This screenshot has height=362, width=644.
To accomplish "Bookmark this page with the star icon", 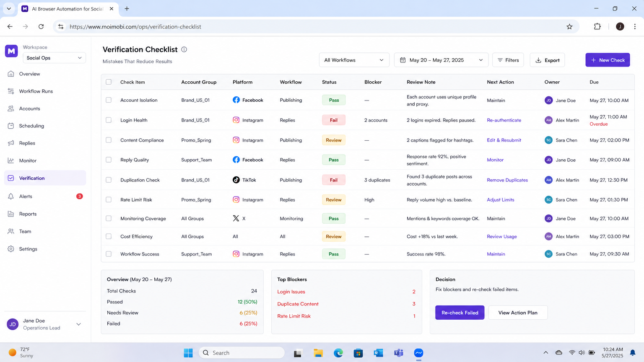I will [x=569, y=26].
